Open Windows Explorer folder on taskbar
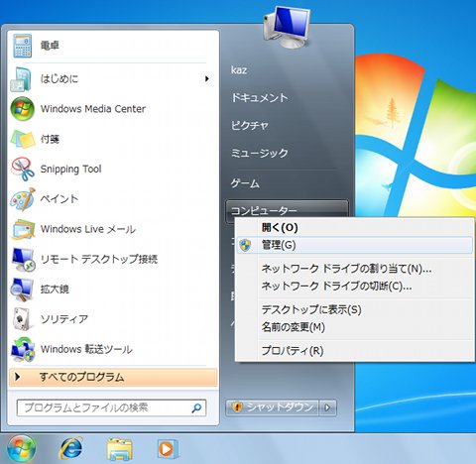 pyautogui.click(x=119, y=449)
